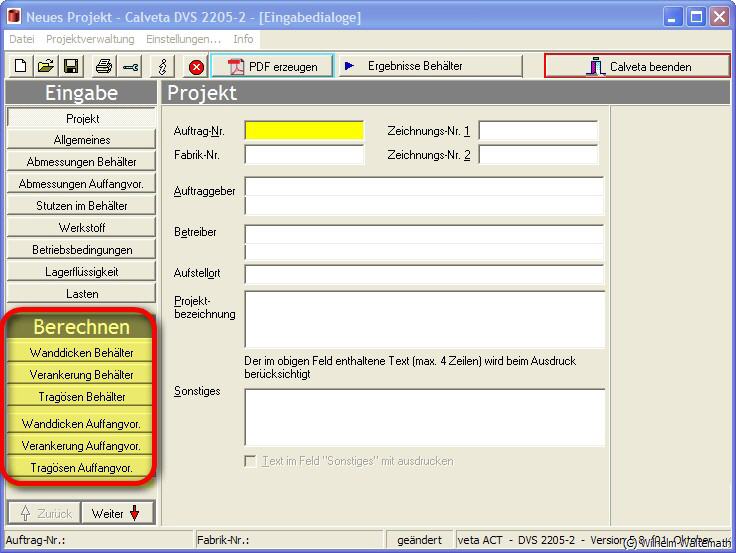
Task: Click the Projektbezeichnung text area
Action: pyautogui.click(x=424, y=319)
